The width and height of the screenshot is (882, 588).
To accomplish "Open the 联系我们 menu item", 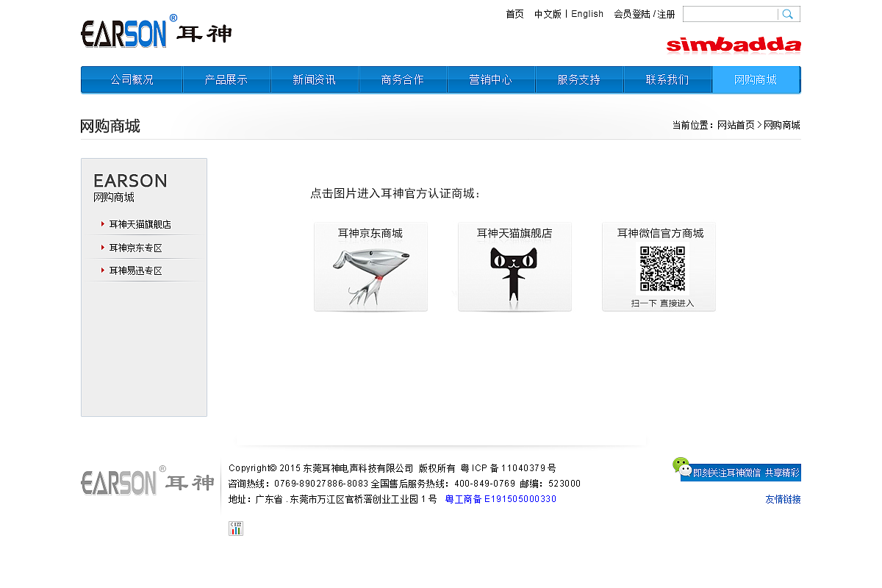I will [x=667, y=79].
